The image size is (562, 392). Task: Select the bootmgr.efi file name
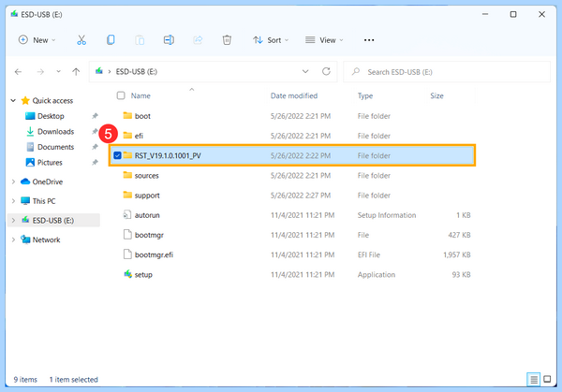pyautogui.click(x=154, y=254)
